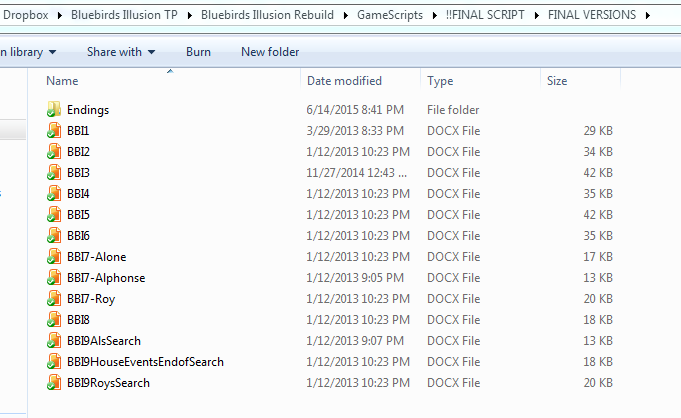Select file name BBI3
Screen dimensions: 681x418
[x=78, y=173]
